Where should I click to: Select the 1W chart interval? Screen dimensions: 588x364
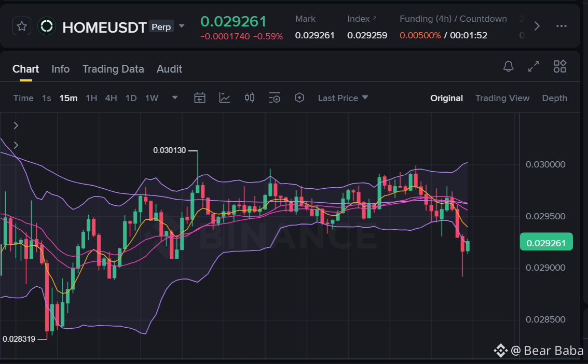(x=152, y=98)
